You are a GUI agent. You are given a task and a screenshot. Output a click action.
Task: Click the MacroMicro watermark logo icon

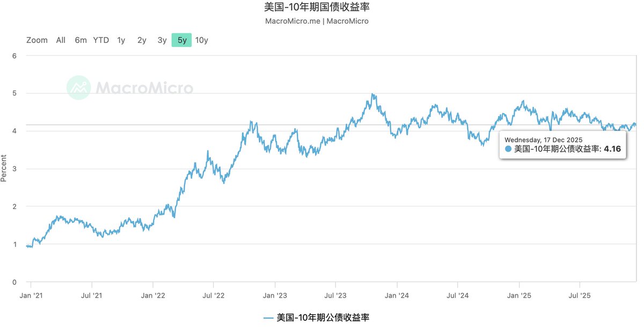pos(78,88)
